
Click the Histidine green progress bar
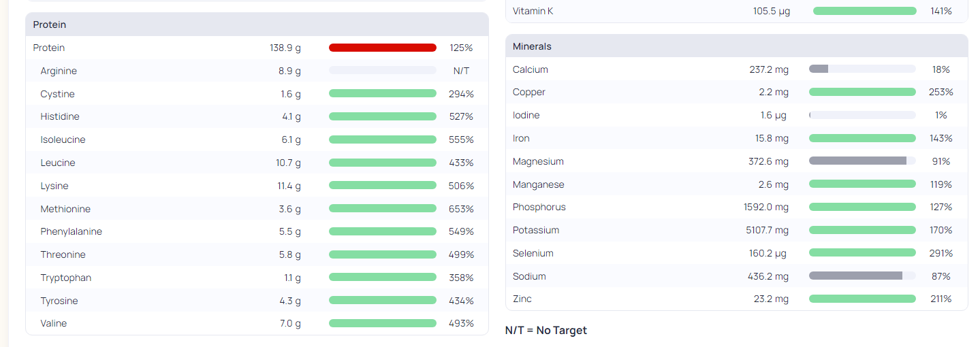click(383, 116)
